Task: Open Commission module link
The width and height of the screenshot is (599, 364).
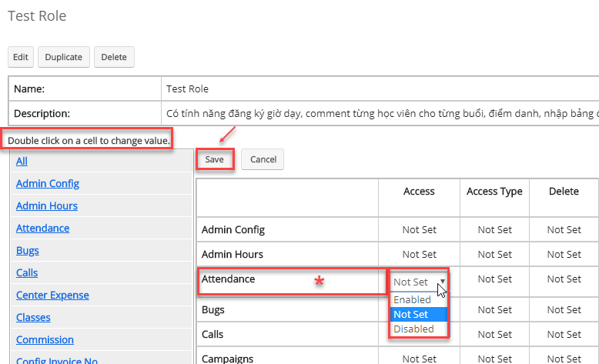Action: 45,339
